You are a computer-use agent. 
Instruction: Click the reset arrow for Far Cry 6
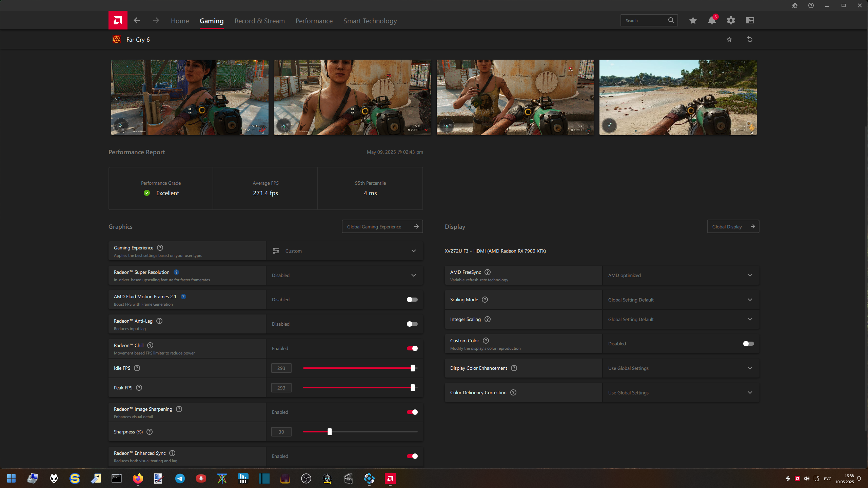[750, 39]
